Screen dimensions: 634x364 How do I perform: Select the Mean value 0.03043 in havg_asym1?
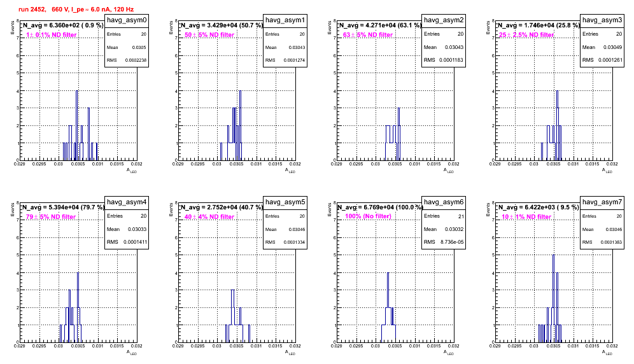click(297, 47)
